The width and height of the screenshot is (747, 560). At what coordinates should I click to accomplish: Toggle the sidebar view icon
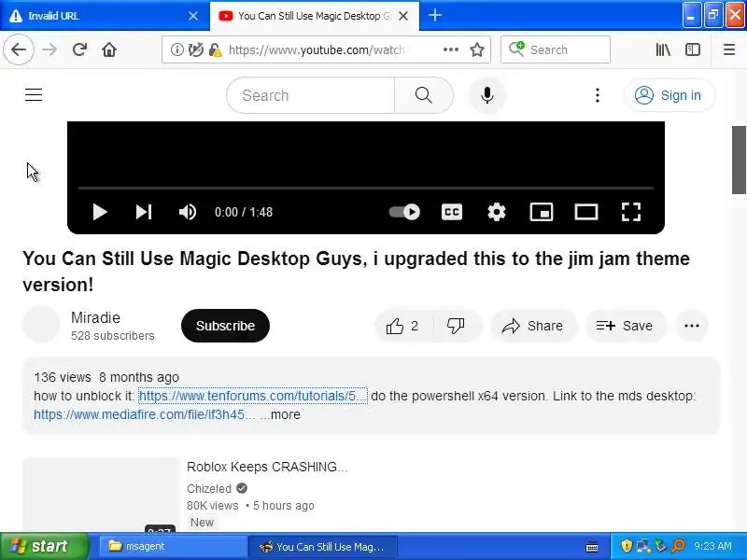[x=692, y=49]
